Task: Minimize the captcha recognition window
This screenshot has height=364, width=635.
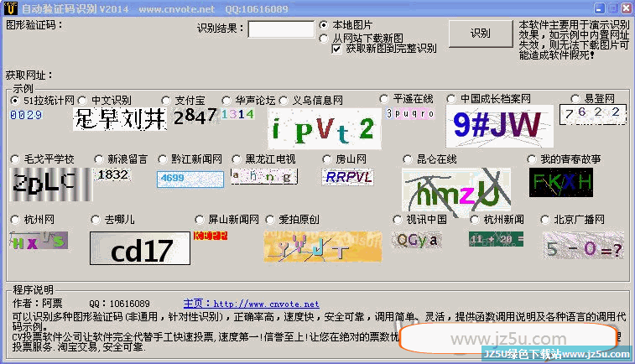Action: coord(600,8)
